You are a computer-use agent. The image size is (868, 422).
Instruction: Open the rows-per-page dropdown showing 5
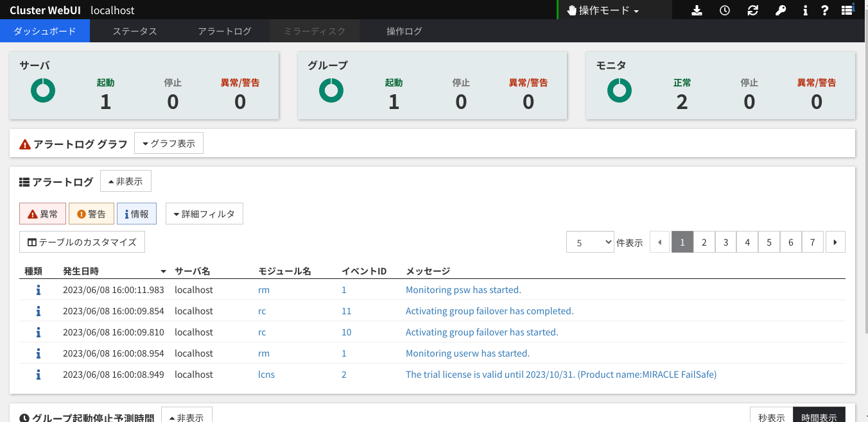pyautogui.click(x=590, y=242)
